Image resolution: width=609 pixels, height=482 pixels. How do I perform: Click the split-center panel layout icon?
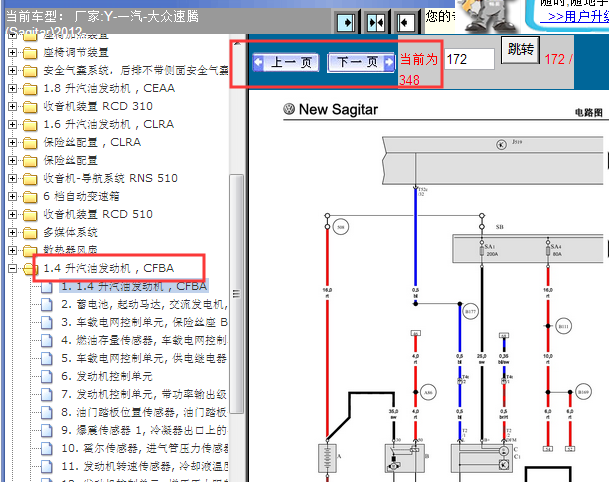(x=376, y=23)
